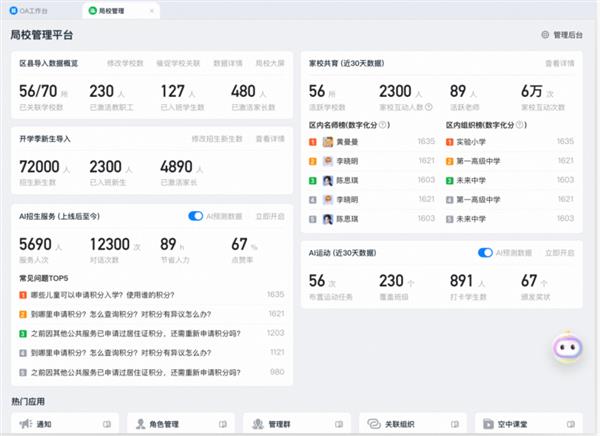The image size is (600, 436).
Task: Click 查看详情 in 家校共育 panel
Action: [x=559, y=62]
